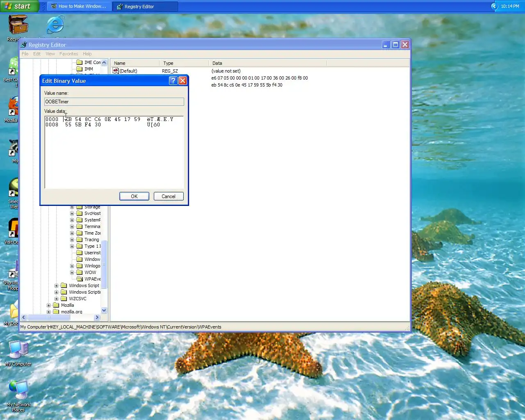This screenshot has height=420, width=525.
Task: Expand the Time Zo tree node
Action: pyautogui.click(x=72, y=233)
